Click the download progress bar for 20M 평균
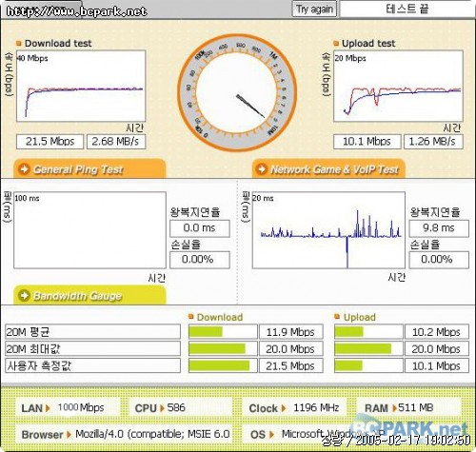Screen dimensions: 476x452 pos(223,332)
